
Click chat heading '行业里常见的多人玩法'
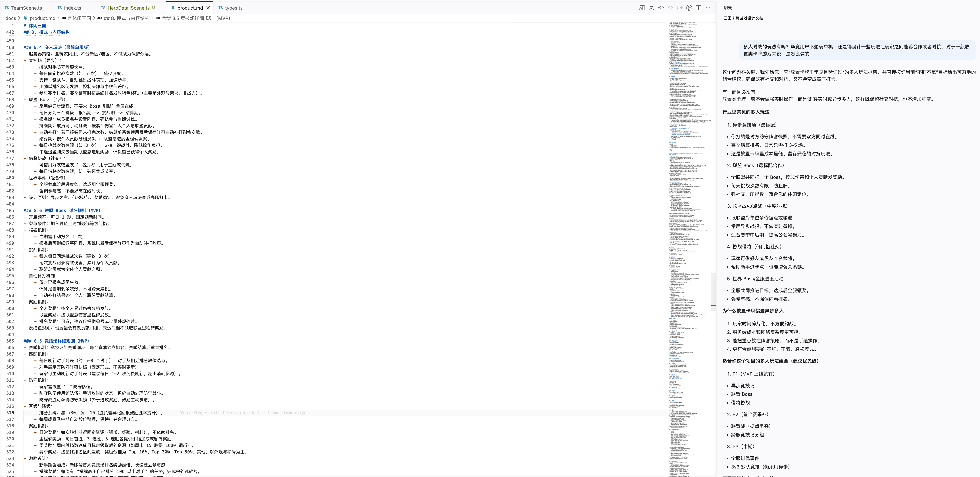click(x=746, y=112)
